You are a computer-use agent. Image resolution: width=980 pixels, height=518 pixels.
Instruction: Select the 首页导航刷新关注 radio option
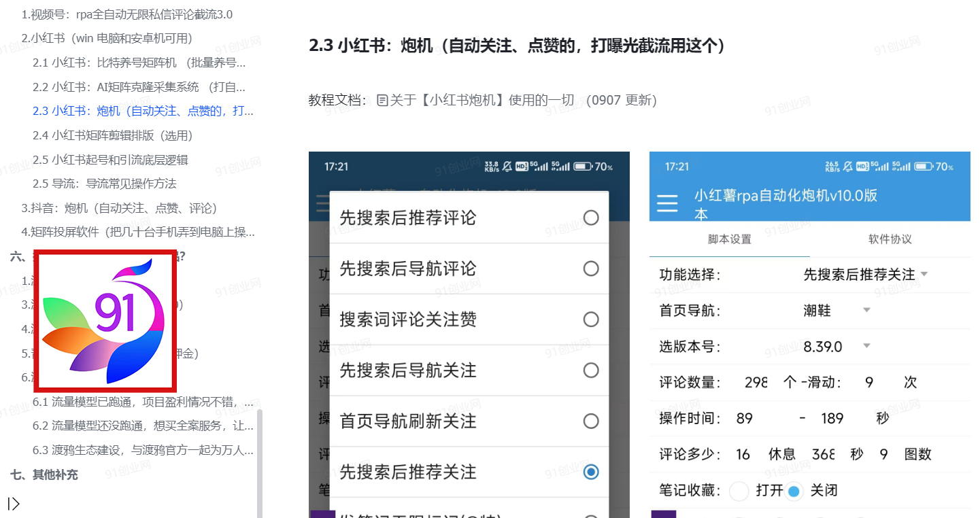coord(591,421)
